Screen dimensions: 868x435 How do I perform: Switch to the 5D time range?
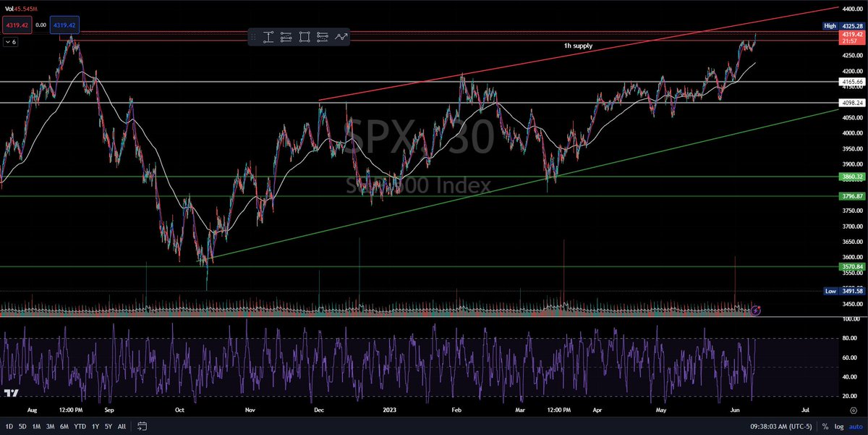23,426
